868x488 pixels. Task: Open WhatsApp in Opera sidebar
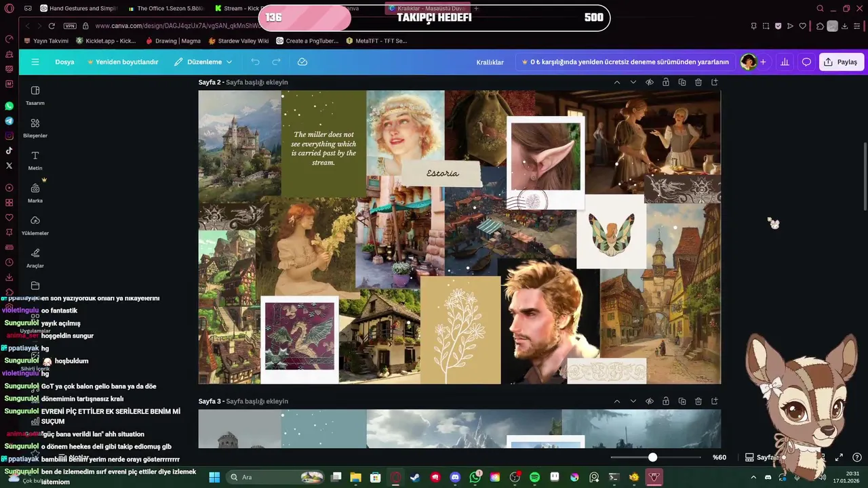9,106
